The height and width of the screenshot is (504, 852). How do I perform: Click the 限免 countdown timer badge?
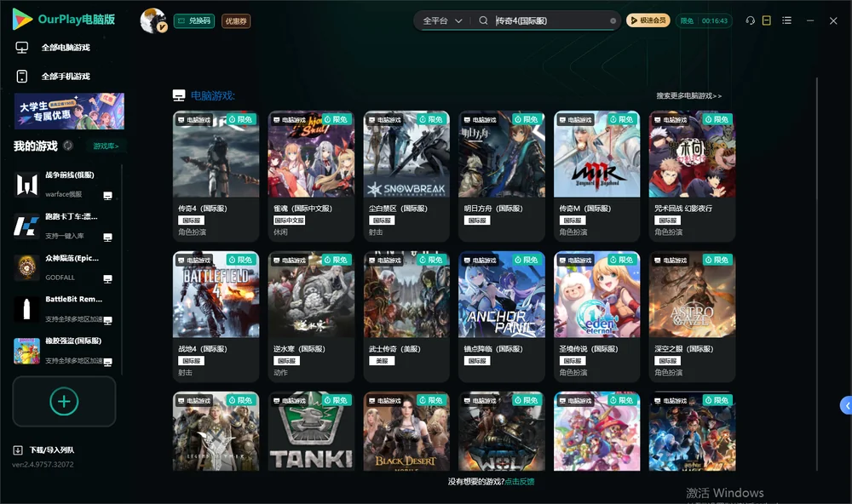coord(705,20)
